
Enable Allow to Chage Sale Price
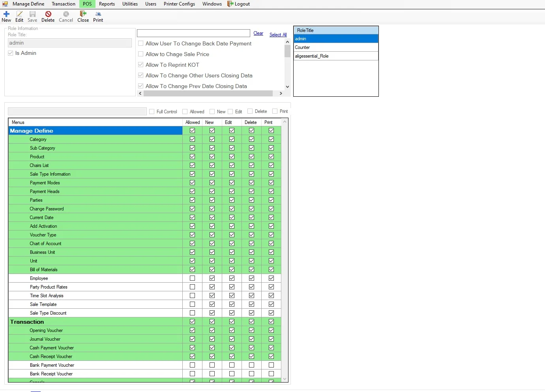141,54
